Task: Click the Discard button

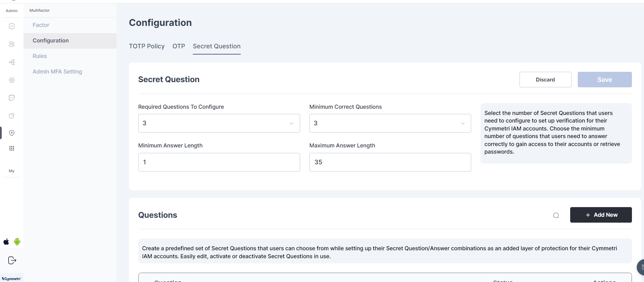Action: tap(545, 80)
